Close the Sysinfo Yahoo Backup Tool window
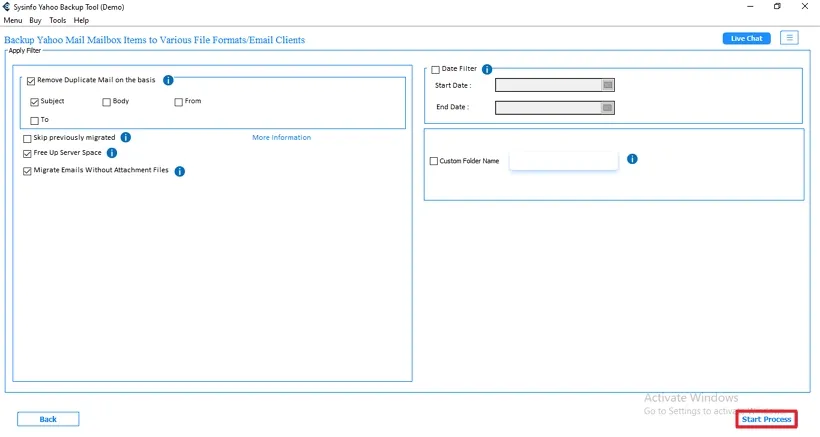The height and width of the screenshot is (437, 820). tap(805, 7)
